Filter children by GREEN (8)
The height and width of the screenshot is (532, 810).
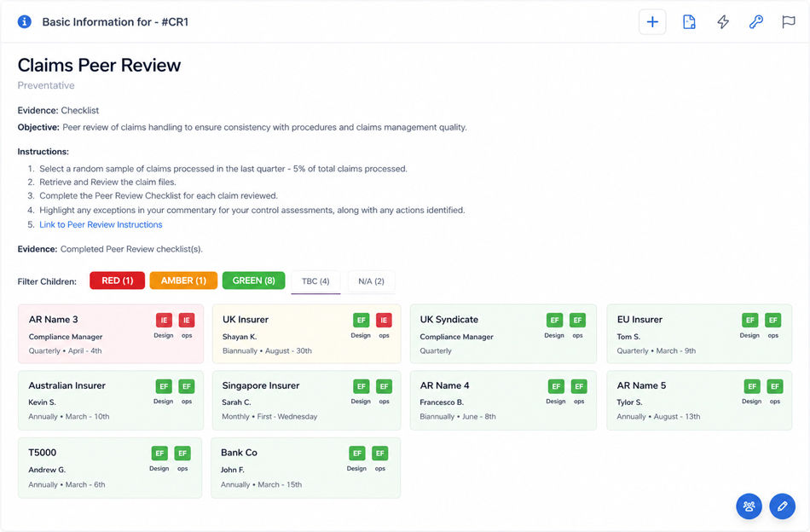pos(253,280)
